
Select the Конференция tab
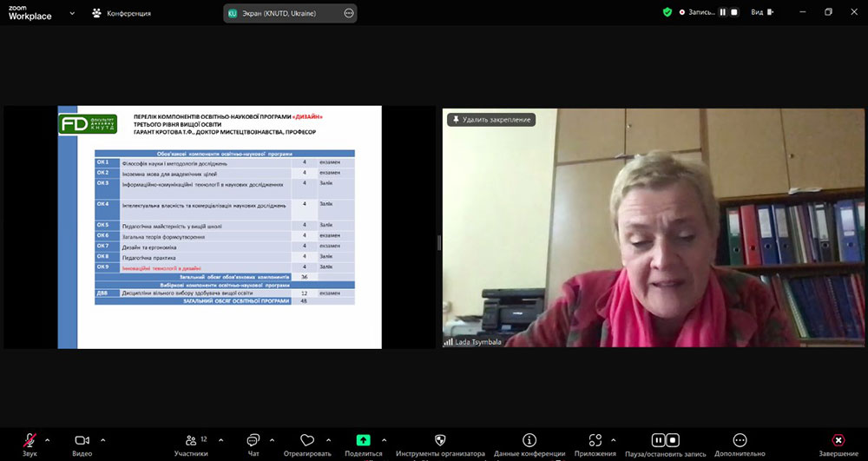click(122, 13)
